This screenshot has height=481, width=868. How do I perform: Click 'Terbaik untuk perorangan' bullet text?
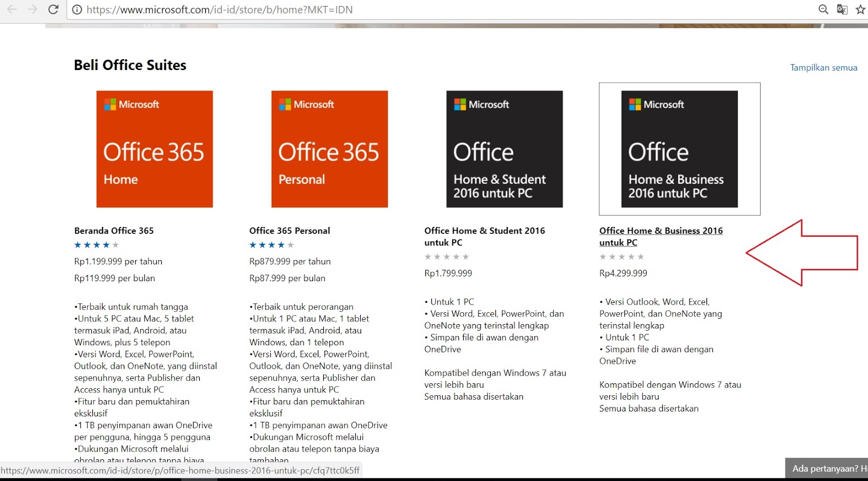[x=302, y=307]
